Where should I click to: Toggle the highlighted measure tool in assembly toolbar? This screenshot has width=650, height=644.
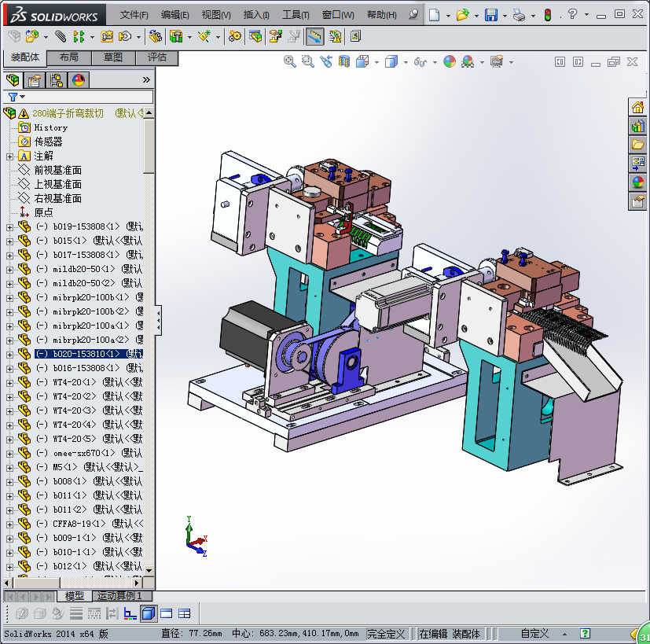coord(314,36)
